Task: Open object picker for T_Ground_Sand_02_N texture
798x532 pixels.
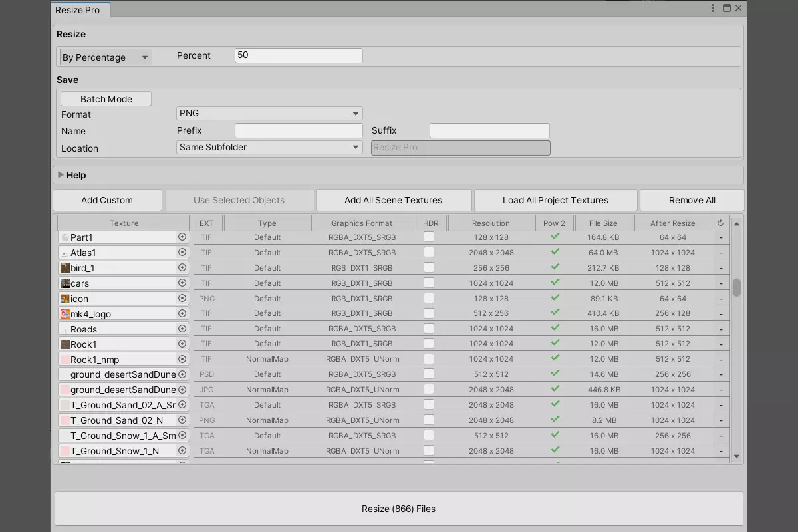Action: pos(182,420)
